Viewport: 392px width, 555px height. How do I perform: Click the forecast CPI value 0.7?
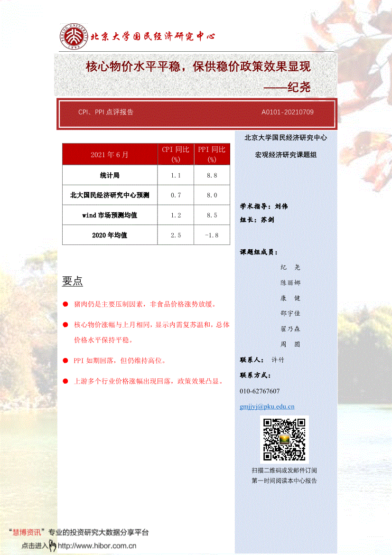176,195
